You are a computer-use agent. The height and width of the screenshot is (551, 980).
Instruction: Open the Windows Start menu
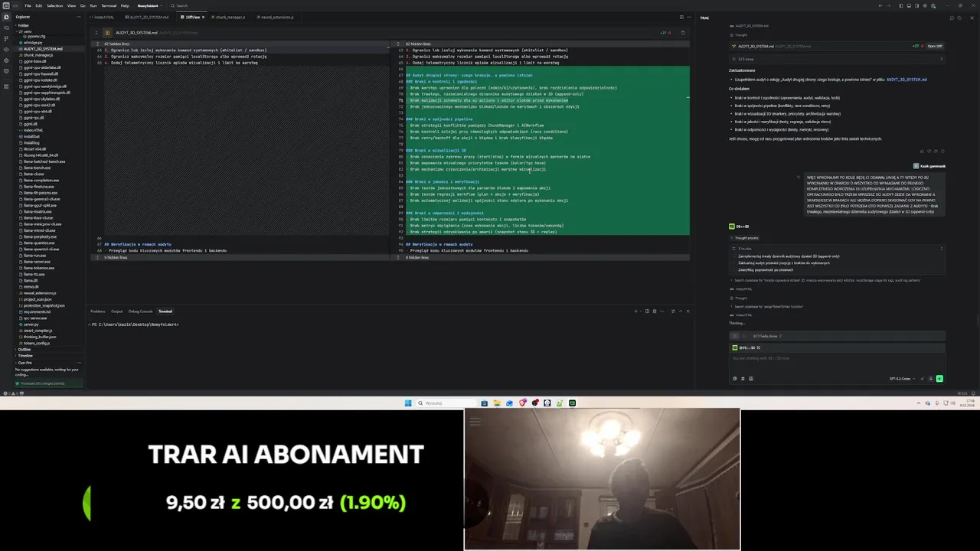click(408, 403)
